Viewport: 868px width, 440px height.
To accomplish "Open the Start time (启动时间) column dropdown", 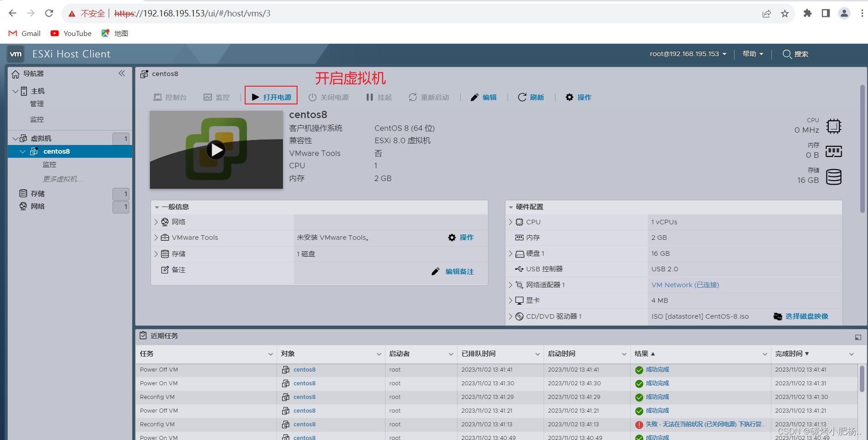I will click(x=624, y=354).
